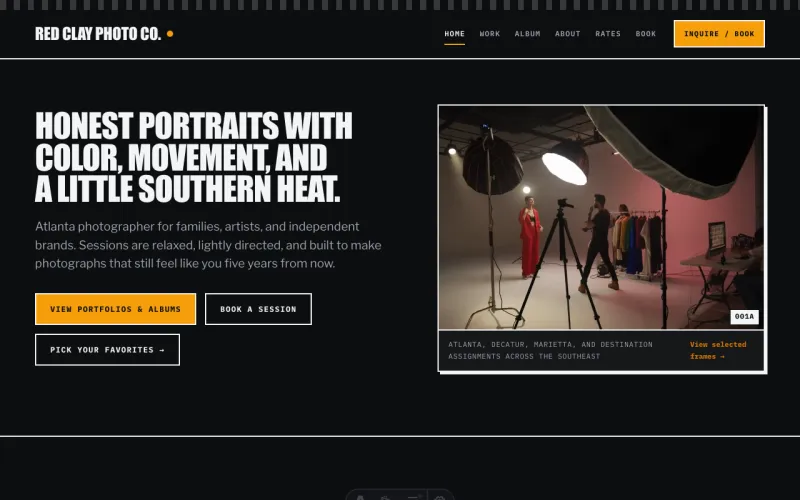The width and height of the screenshot is (800, 500).
Task: Click the Inquire / Book button
Action: click(x=719, y=34)
